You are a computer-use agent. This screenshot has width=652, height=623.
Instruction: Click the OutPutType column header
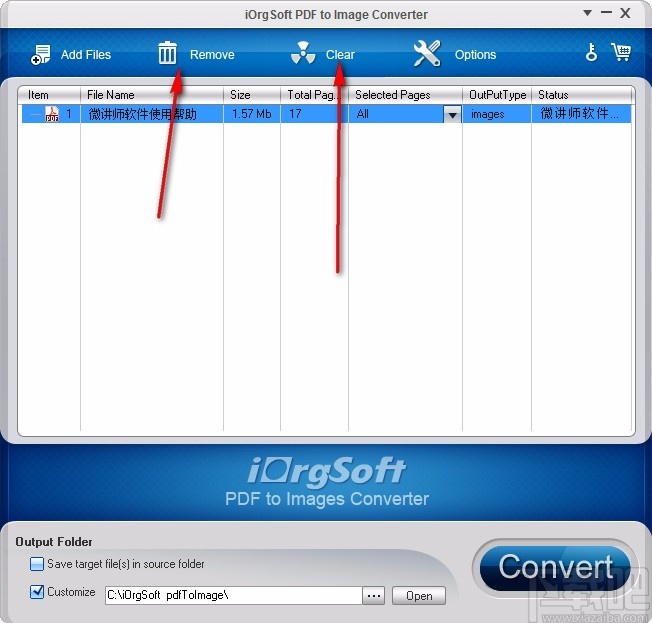pos(497,95)
